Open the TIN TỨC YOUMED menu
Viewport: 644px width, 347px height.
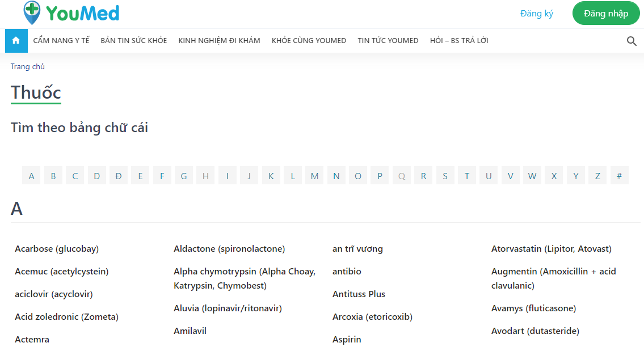click(x=388, y=41)
